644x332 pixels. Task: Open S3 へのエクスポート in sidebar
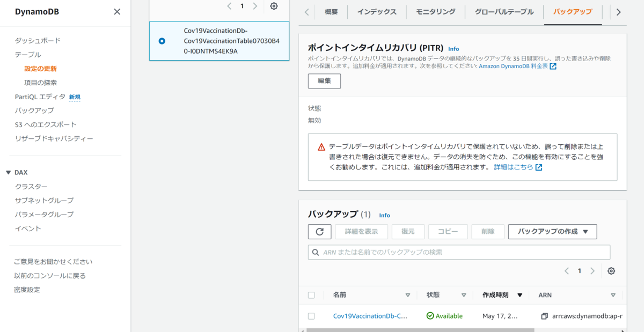[46, 124]
